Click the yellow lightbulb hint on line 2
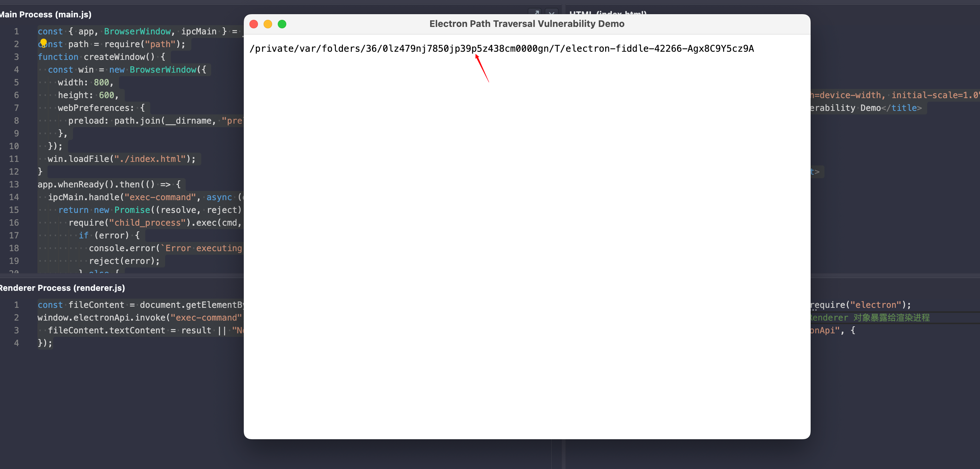Image resolution: width=980 pixels, height=469 pixels. (x=43, y=42)
